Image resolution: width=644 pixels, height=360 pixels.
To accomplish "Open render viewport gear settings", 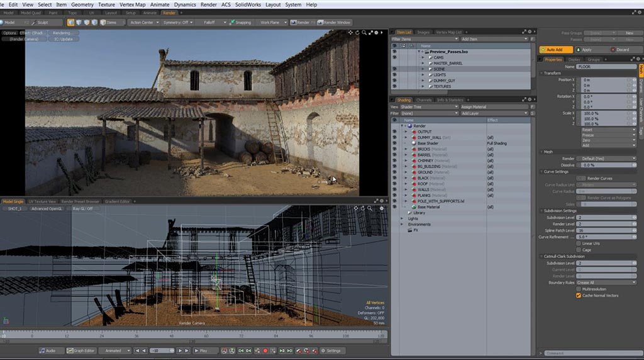I will point(376,33).
